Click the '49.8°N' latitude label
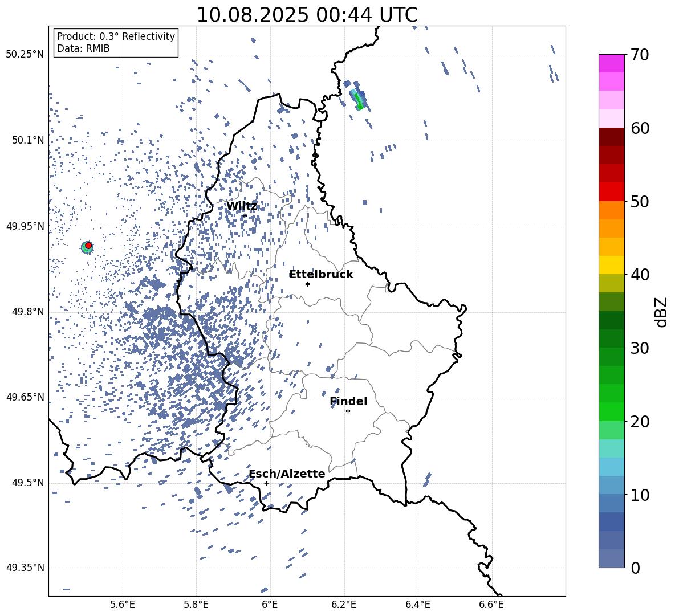The height and width of the screenshot is (616, 675). click(x=28, y=312)
